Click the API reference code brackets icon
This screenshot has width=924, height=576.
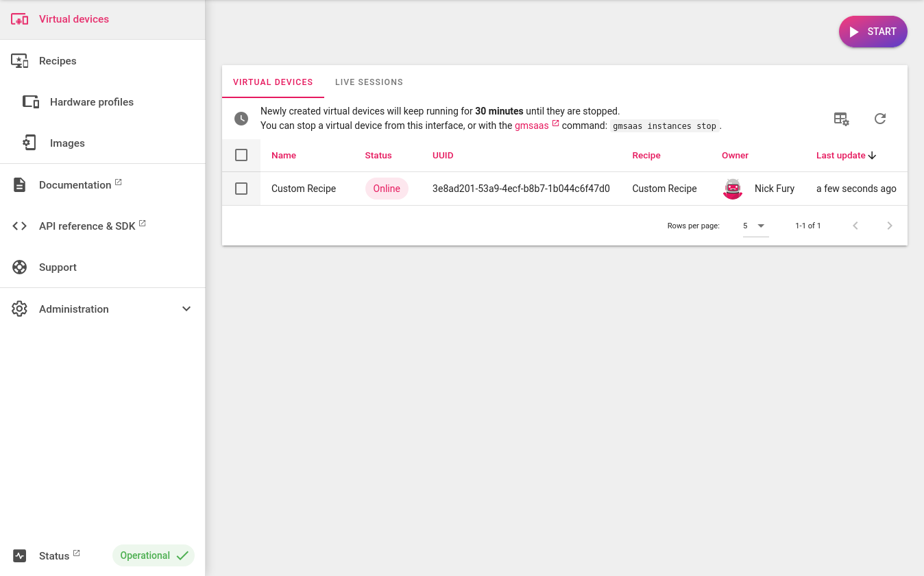(20, 226)
